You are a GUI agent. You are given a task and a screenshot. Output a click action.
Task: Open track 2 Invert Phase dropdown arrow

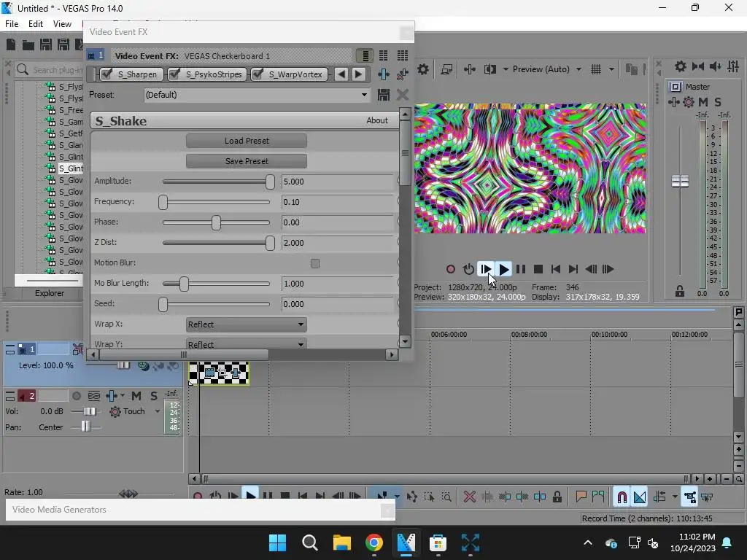click(x=123, y=396)
